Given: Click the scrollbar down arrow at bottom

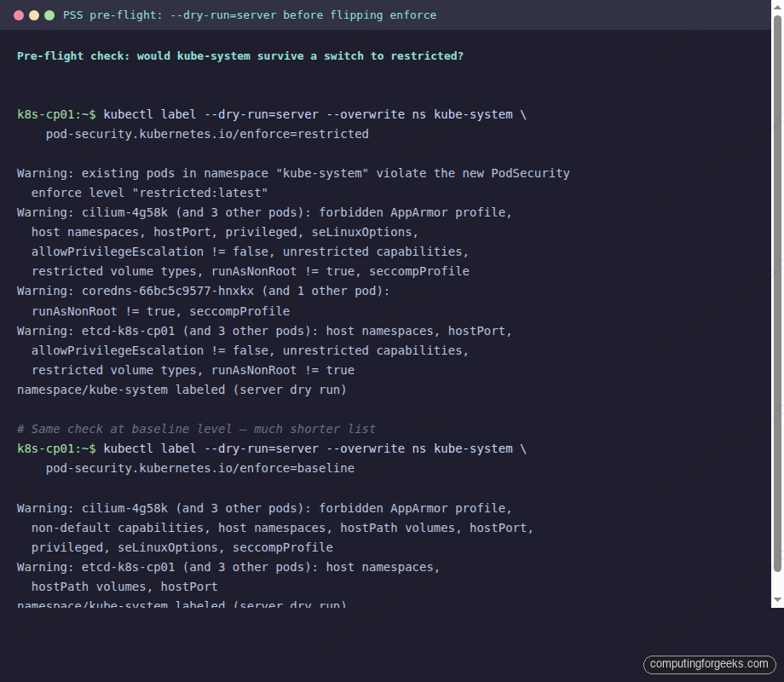Looking at the screenshot, I should (777, 601).
